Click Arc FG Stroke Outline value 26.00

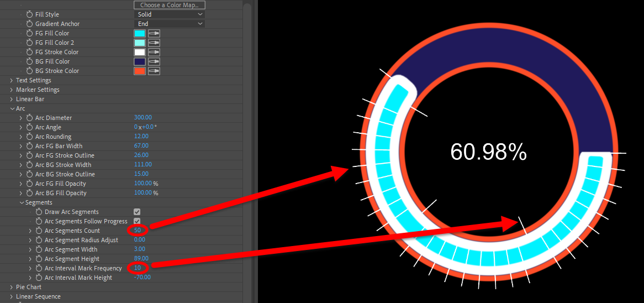click(x=141, y=155)
